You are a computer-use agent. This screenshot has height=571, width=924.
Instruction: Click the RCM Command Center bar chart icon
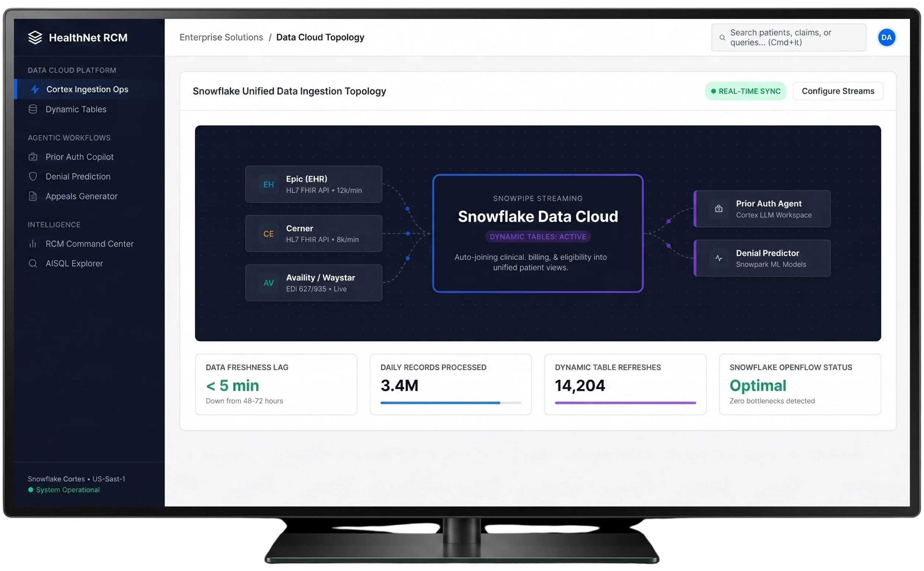tap(33, 243)
